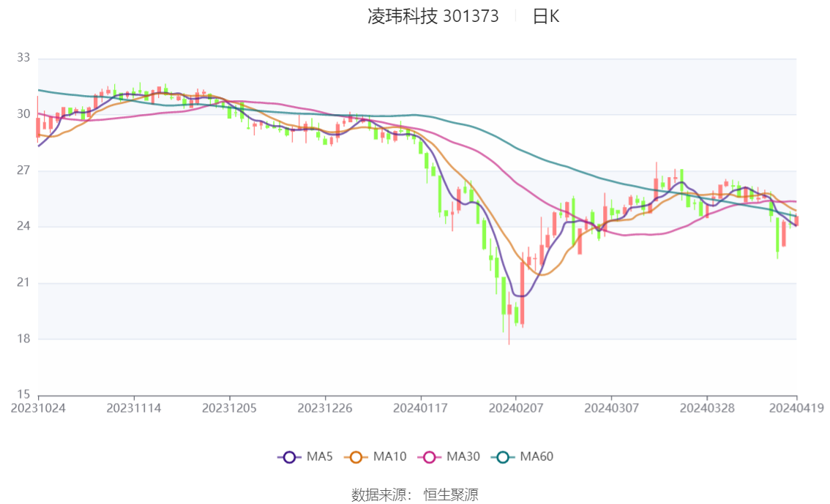Click the 33 price axis label

23,58
